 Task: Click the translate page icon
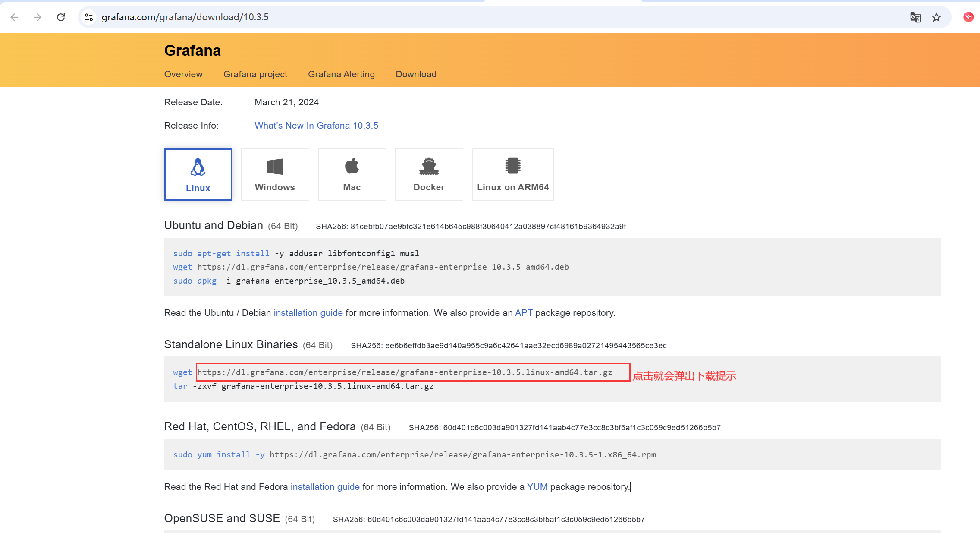coord(915,17)
